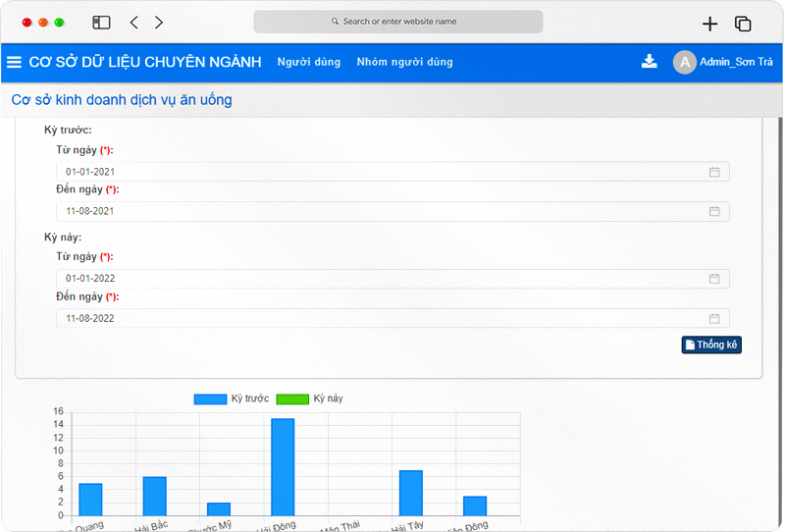This screenshot has height=532, width=785.
Task: Click date field showing 11-08-2021
Action: (392, 211)
